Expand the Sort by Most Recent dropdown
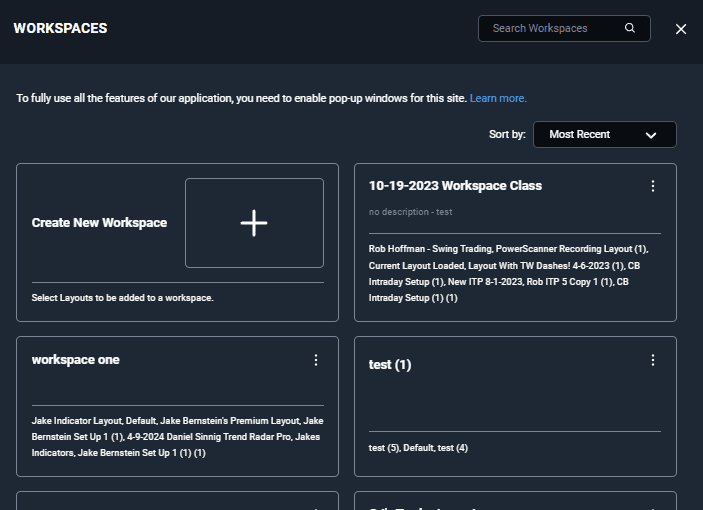The width and height of the screenshot is (703, 510). click(604, 134)
